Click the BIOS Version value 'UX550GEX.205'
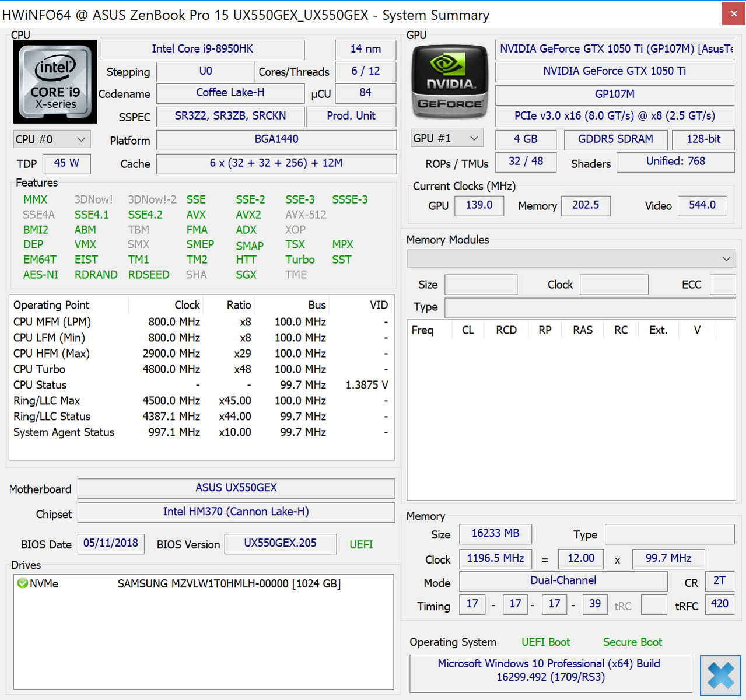 click(281, 544)
